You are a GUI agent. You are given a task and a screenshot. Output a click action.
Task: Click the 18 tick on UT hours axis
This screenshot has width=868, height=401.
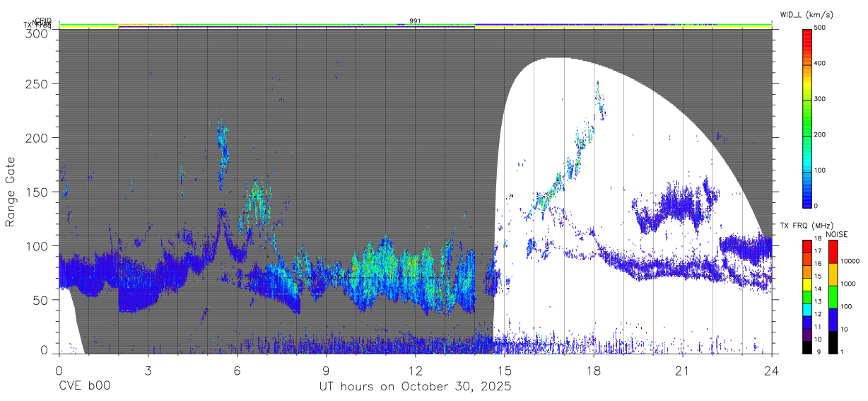point(594,371)
